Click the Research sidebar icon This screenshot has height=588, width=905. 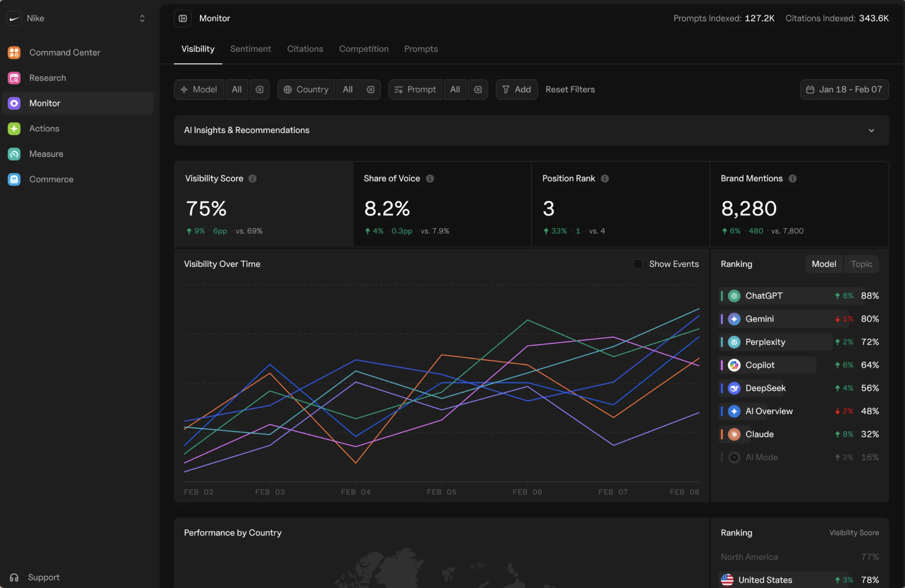[14, 78]
